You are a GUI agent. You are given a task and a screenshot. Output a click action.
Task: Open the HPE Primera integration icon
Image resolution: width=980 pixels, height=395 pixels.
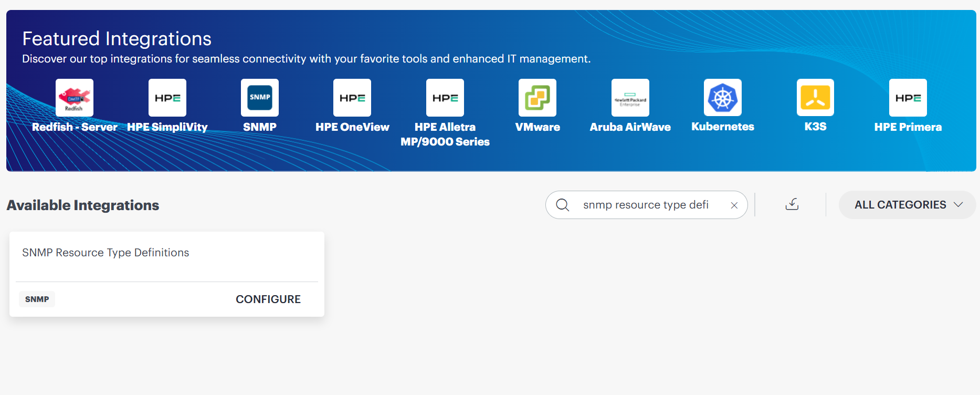(x=908, y=98)
